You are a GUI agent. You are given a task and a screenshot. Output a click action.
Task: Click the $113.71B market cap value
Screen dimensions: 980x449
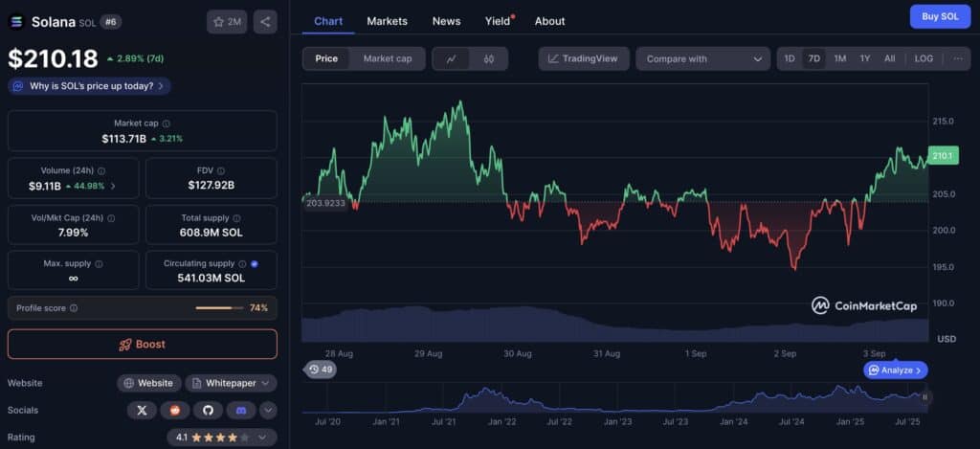tap(123, 139)
